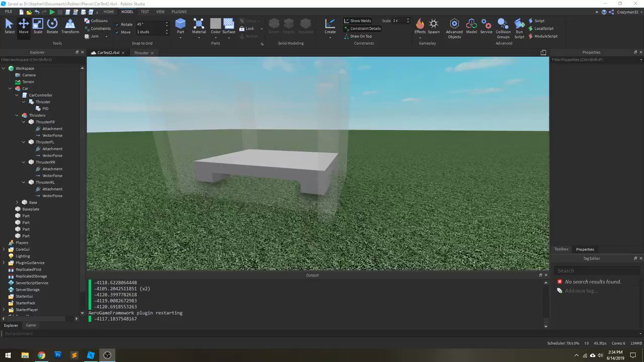Image resolution: width=644 pixels, height=362 pixels.
Task: Select the Move tool
Action: pyautogui.click(x=23, y=25)
